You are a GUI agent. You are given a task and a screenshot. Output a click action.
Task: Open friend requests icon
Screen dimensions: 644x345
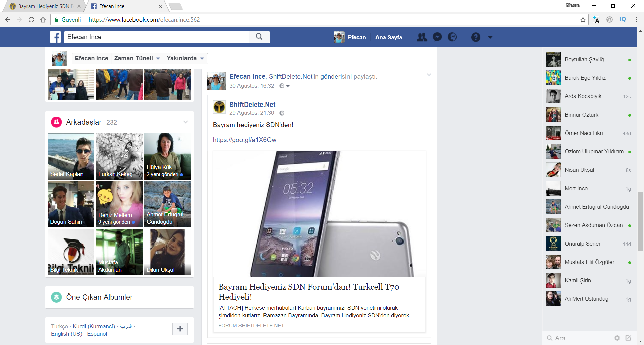coord(422,37)
